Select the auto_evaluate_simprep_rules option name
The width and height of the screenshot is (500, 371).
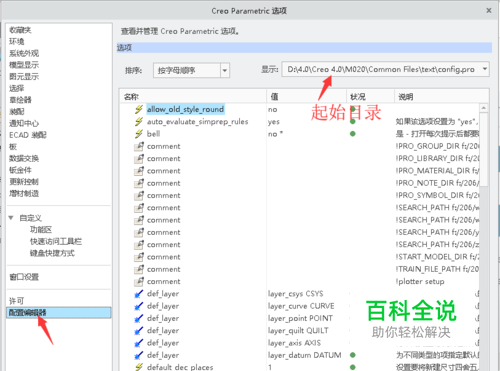click(198, 122)
